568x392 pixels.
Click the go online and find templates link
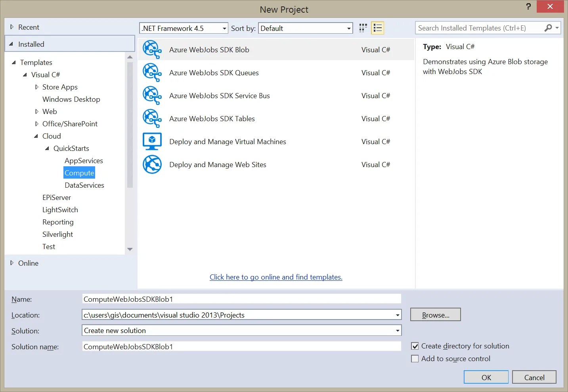[x=276, y=277]
